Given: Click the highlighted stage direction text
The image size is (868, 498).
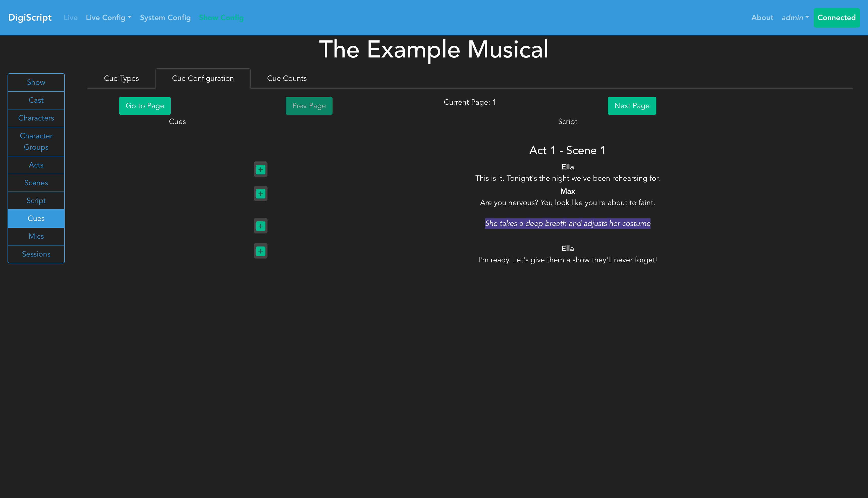Looking at the screenshot, I should pos(567,223).
